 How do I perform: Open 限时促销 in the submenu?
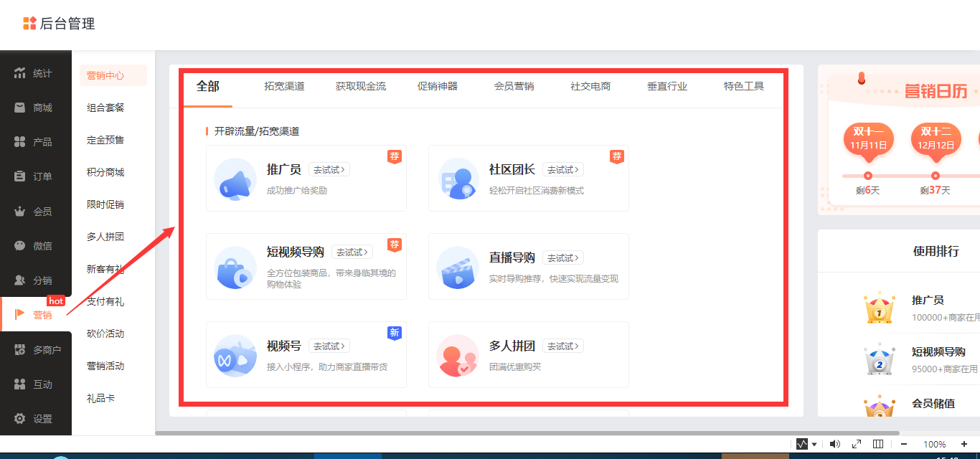pos(105,204)
